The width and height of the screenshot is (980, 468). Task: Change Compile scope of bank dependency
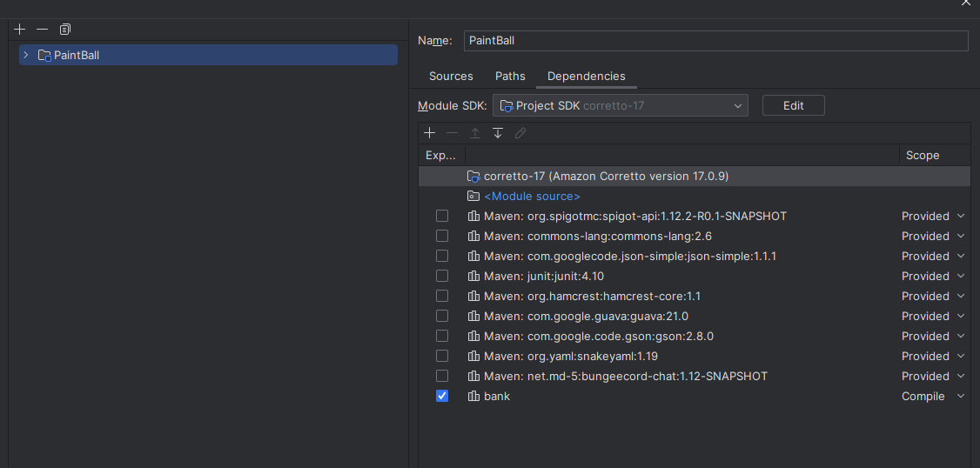coord(933,396)
